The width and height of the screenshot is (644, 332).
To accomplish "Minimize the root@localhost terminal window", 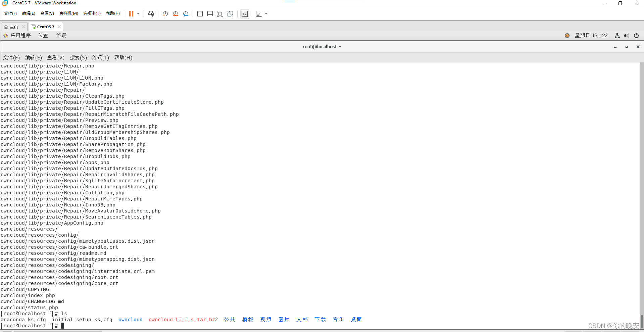I will point(615,47).
